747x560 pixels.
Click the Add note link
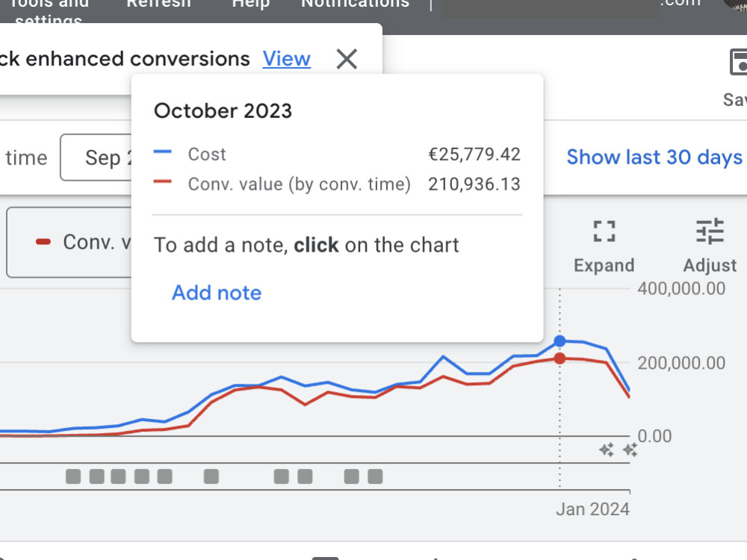tap(217, 293)
